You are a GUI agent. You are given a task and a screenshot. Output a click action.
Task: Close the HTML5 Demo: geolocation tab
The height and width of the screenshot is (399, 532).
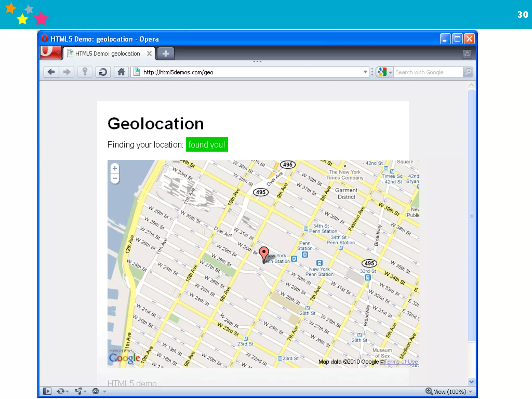coord(149,53)
